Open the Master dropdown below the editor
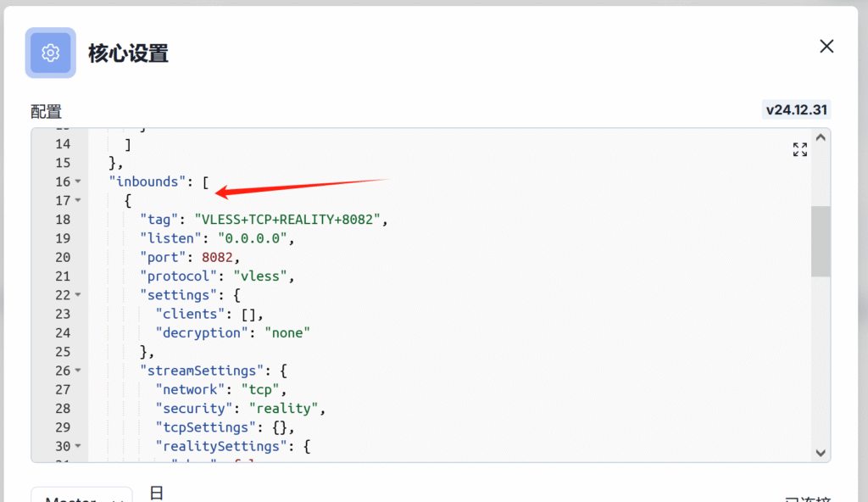Image resolution: width=868 pixels, height=502 pixels. (82, 495)
